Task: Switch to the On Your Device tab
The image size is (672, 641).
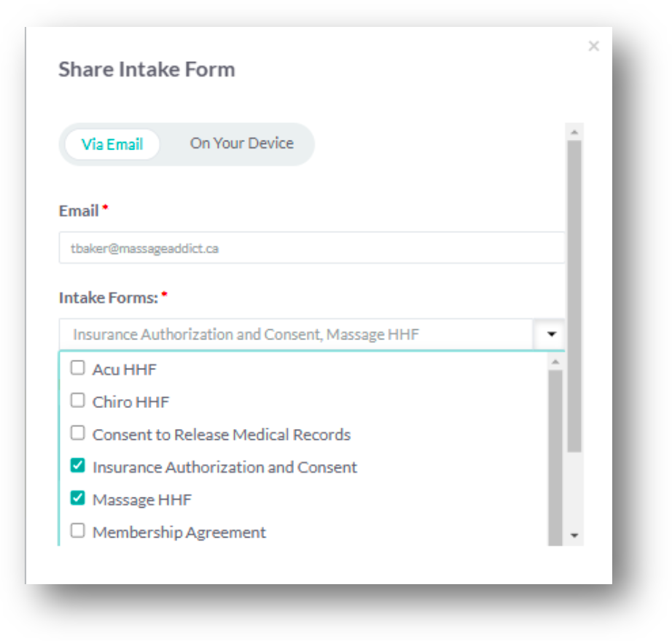Action: [x=241, y=143]
